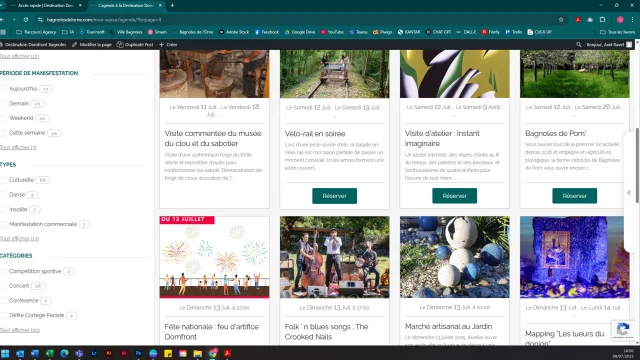The image size is (640, 360).
Task: Check the Conférence category filter
Action: [x=3, y=300]
